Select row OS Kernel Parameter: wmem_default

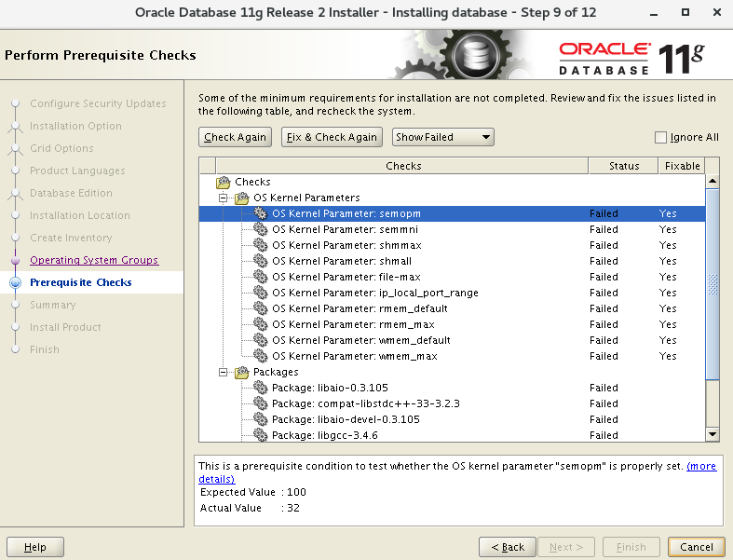point(452,341)
